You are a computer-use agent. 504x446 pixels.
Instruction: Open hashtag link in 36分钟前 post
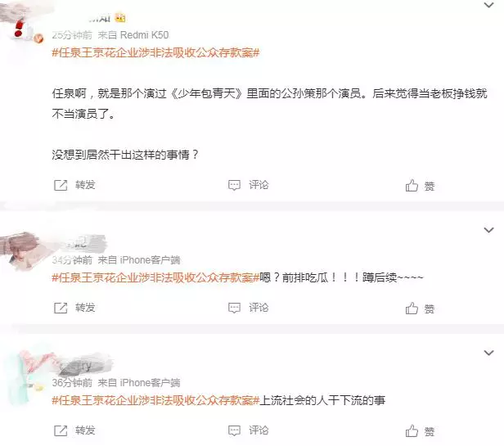tap(155, 400)
